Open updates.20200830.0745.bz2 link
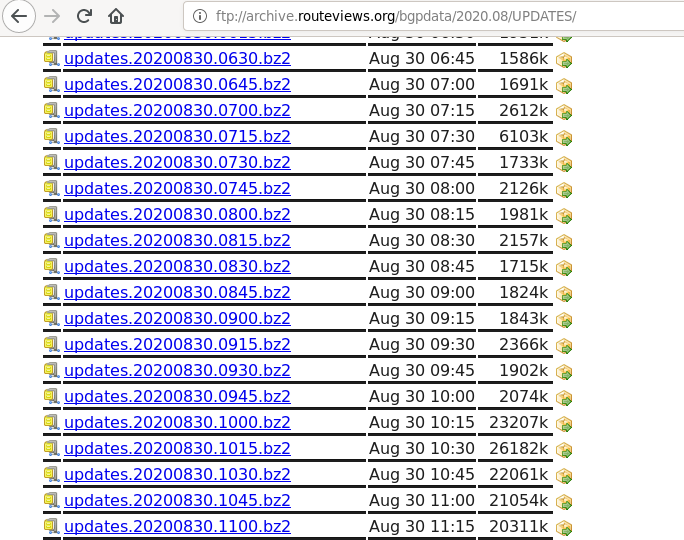 point(177,188)
